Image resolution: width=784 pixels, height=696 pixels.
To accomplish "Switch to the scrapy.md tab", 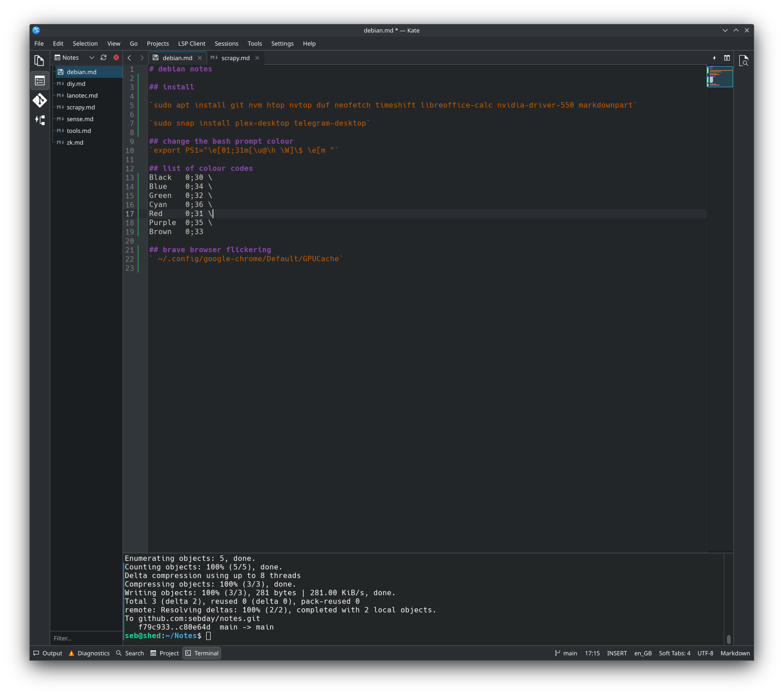I will click(235, 58).
